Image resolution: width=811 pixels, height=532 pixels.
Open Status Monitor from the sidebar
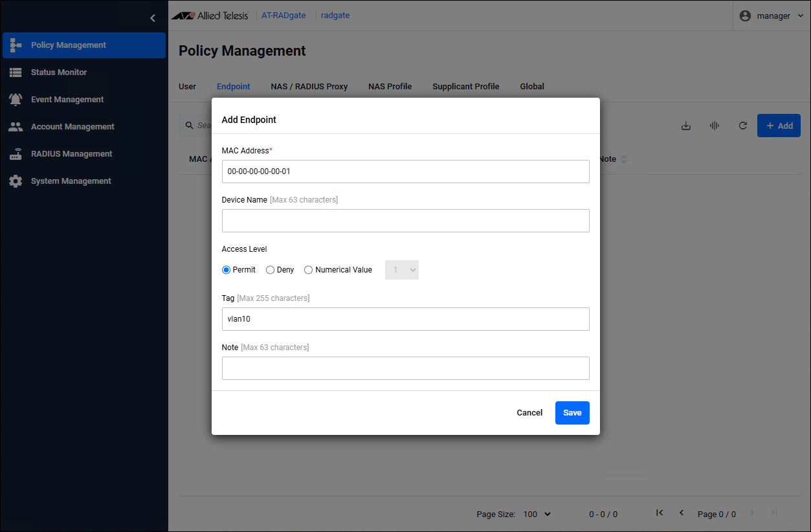click(58, 72)
